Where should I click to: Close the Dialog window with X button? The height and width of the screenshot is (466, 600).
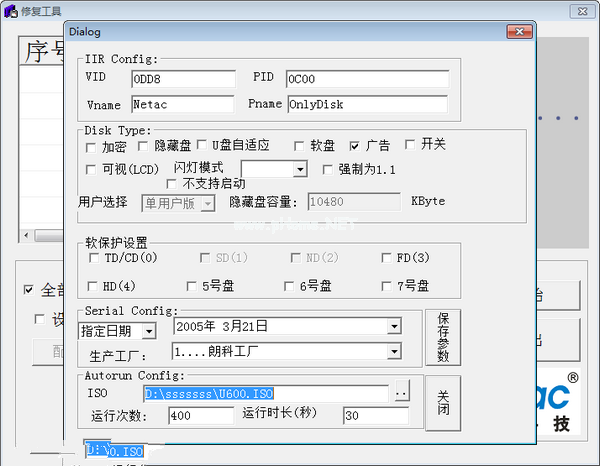coord(518,31)
